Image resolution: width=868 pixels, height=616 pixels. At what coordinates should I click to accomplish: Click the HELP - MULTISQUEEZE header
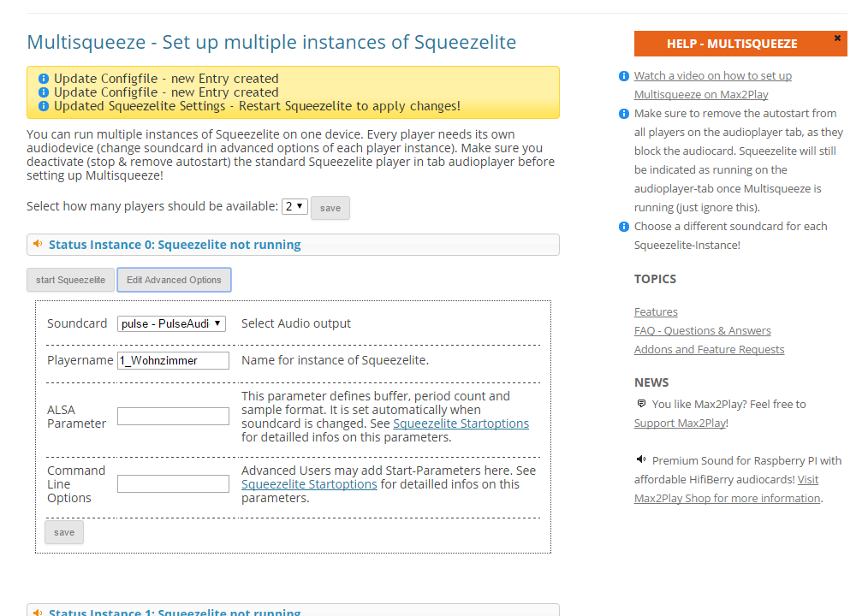740,44
